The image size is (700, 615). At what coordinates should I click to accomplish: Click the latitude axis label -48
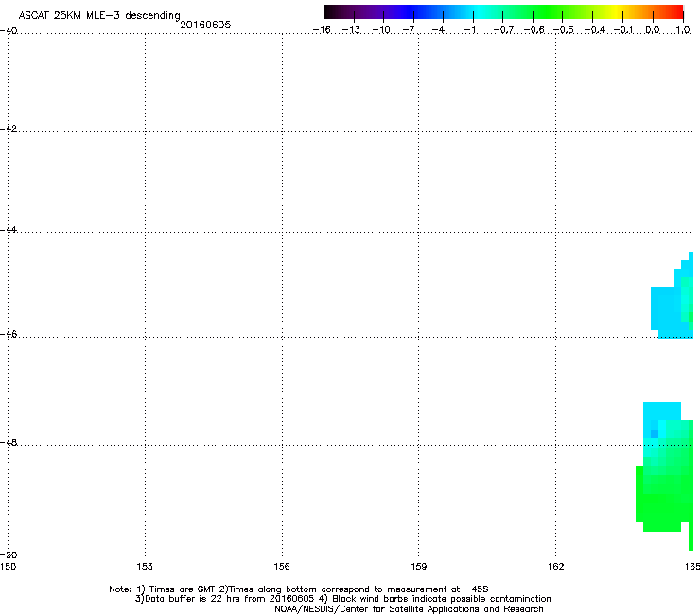click(x=9, y=442)
